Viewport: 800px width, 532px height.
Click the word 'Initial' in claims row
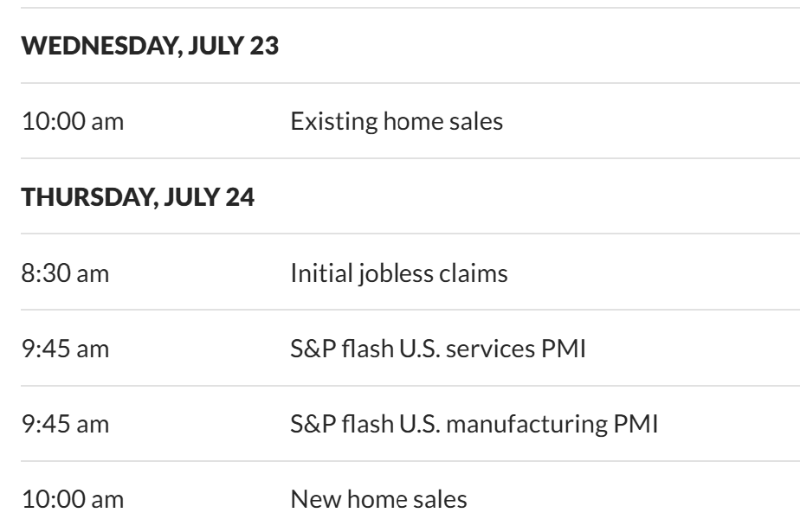point(315,274)
